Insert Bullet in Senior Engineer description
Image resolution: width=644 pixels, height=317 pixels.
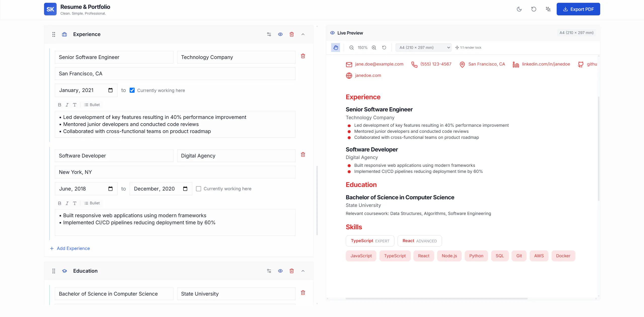click(x=92, y=105)
